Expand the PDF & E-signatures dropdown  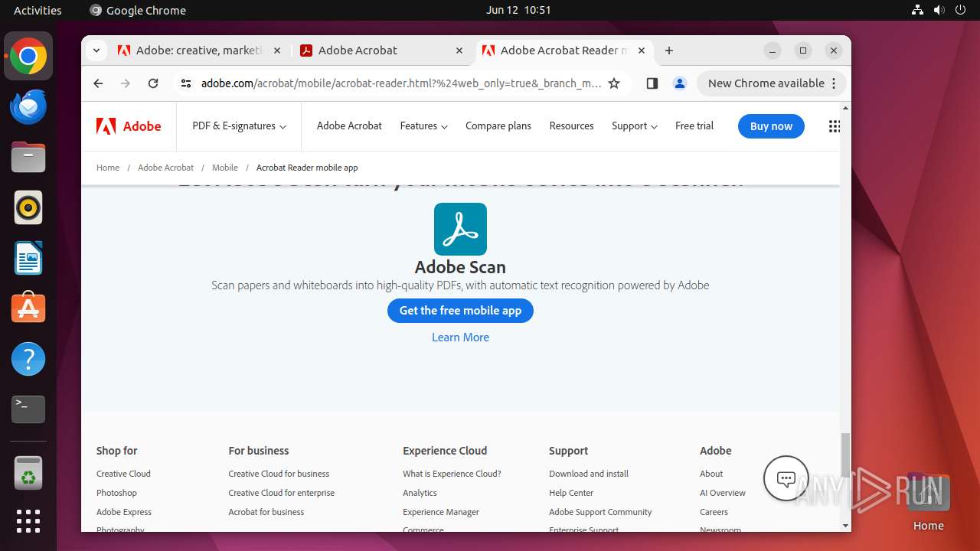click(239, 126)
